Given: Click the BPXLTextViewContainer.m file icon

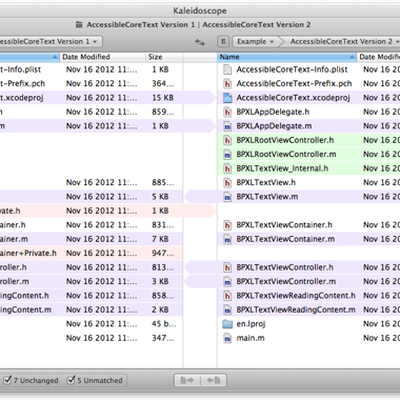Looking at the screenshot, I should tap(227, 239).
